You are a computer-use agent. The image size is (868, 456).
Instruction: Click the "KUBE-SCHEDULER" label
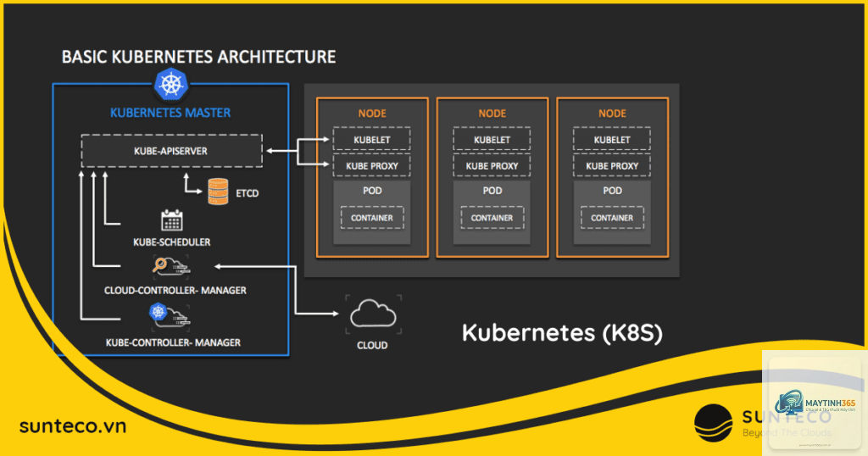tap(171, 242)
